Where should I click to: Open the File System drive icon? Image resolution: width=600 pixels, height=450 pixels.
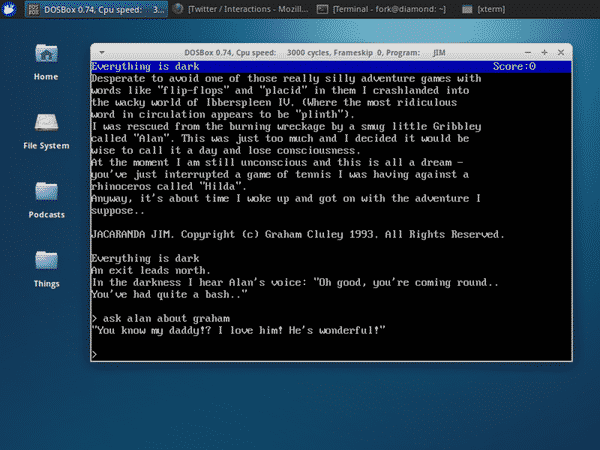point(46,123)
